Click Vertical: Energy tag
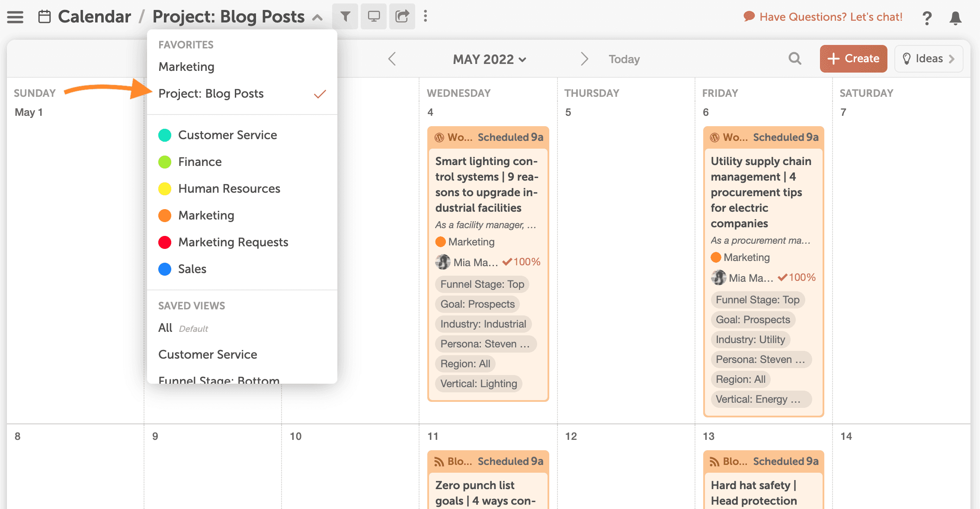This screenshot has width=980, height=509. click(761, 399)
